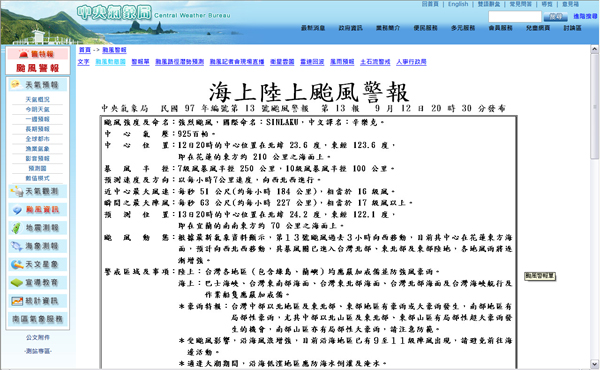The image size is (600, 370).
Task: Open the 最新消息 navigation menu
Action: (x=313, y=28)
